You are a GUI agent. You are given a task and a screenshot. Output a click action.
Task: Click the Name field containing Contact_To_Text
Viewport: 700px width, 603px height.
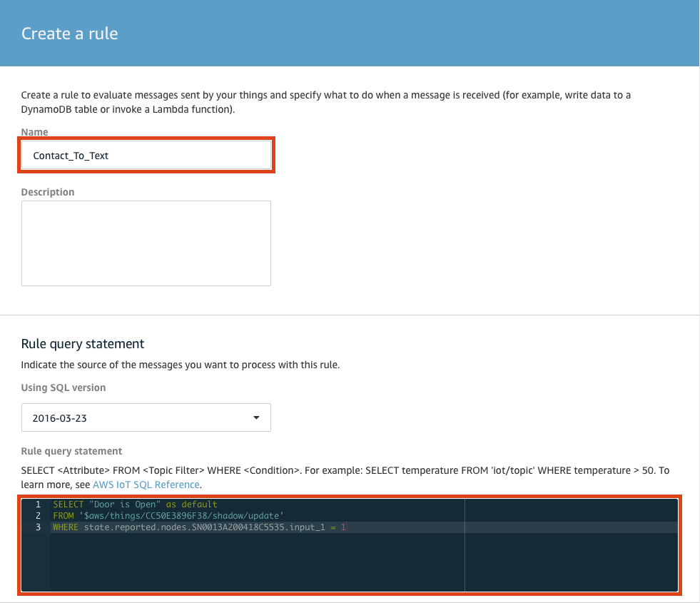(146, 156)
